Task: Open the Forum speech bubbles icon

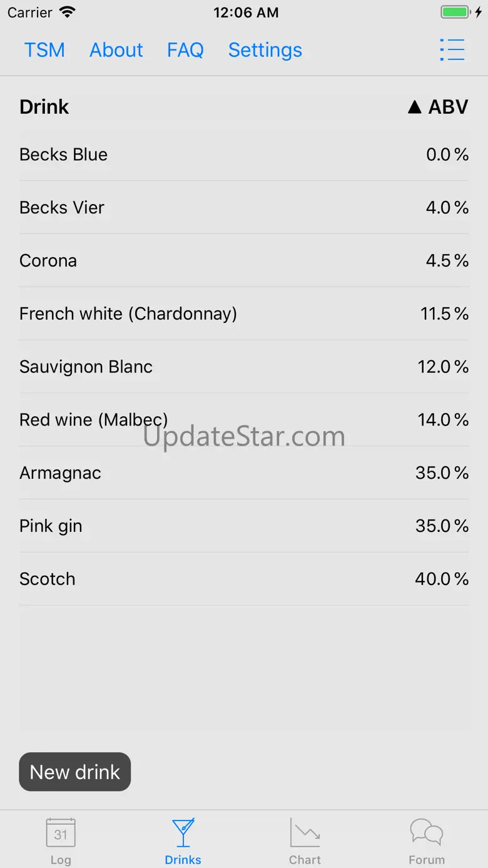Action: point(427,833)
